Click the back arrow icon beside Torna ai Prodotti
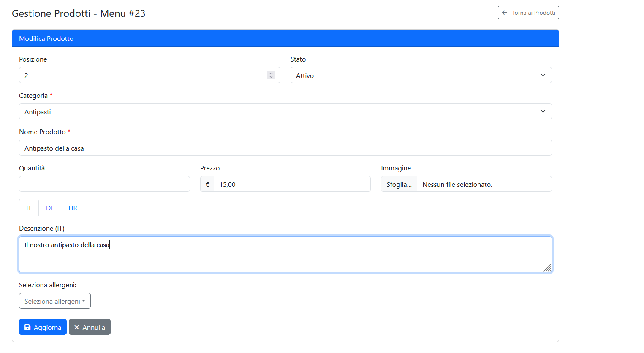This screenshot has height=353, width=644. 504,13
